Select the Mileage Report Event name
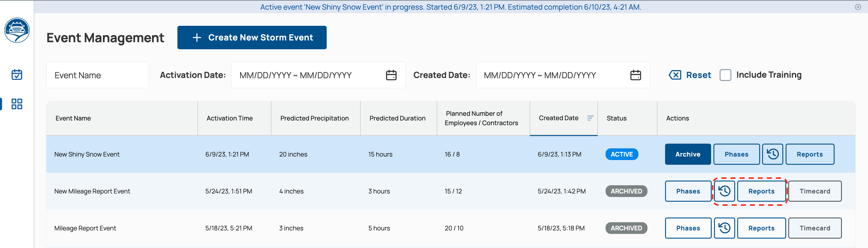Screen dimensions: 868x248 85,228
